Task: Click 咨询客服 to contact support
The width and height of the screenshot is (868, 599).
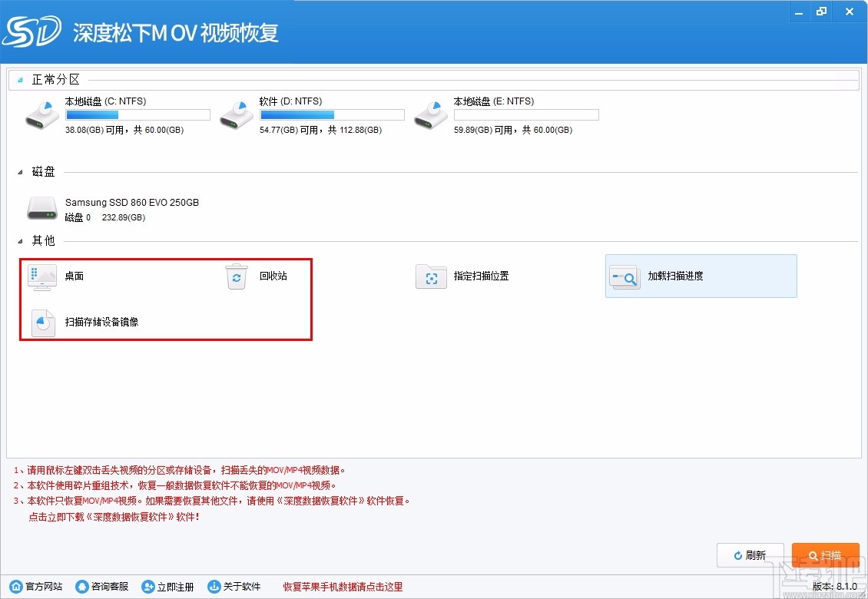Action: pos(101,586)
